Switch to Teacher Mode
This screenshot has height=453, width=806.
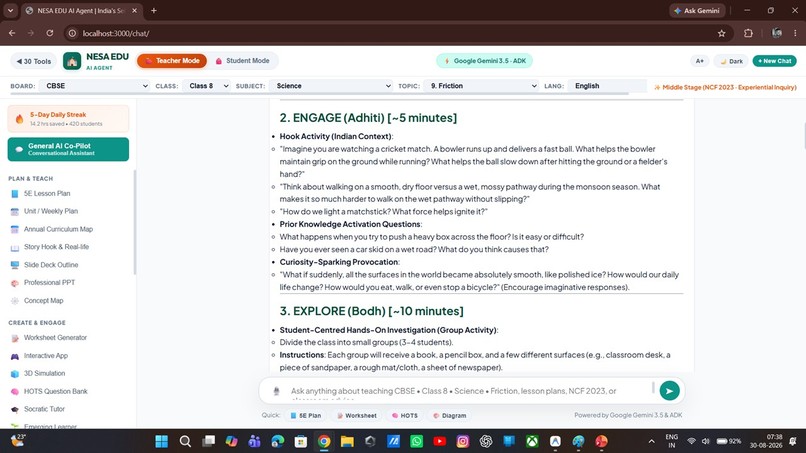tap(172, 61)
